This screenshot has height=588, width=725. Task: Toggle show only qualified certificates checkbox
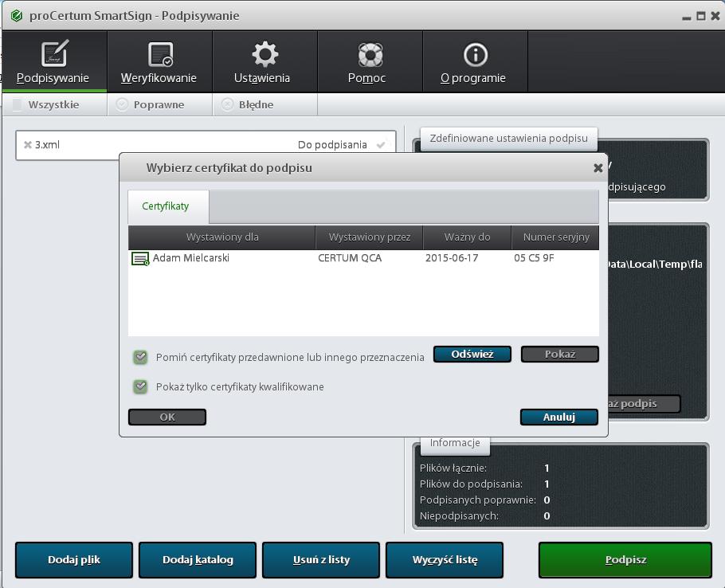pyautogui.click(x=141, y=386)
